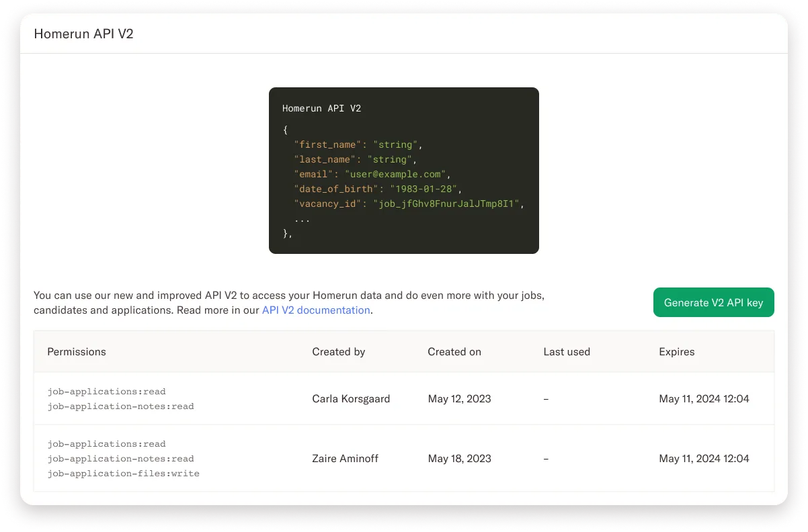Click the May 12, 2023 created date
The image size is (808, 532).
click(459, 398)
